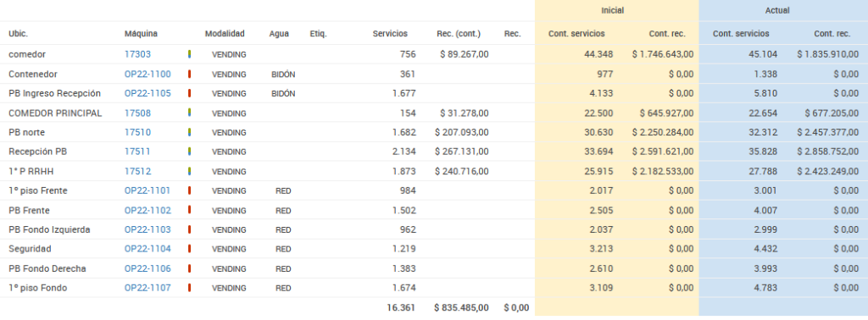868x320 pixels.
Task: Sort by Servicios column header
Action: pos(390,34)
